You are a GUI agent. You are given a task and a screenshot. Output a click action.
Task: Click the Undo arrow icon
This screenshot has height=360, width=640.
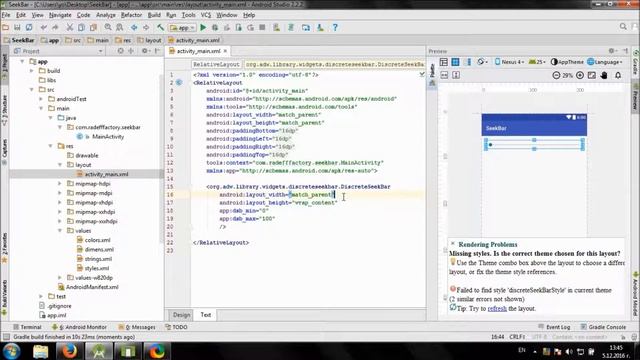coord(44,27)
